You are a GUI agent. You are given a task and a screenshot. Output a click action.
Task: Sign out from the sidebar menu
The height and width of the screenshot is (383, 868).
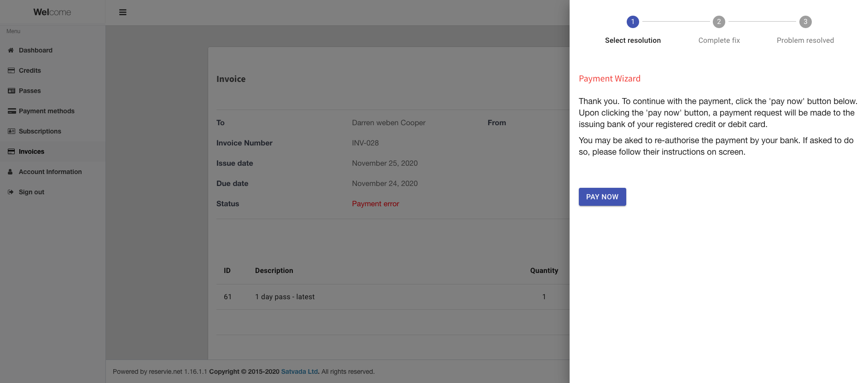[52, 192]
